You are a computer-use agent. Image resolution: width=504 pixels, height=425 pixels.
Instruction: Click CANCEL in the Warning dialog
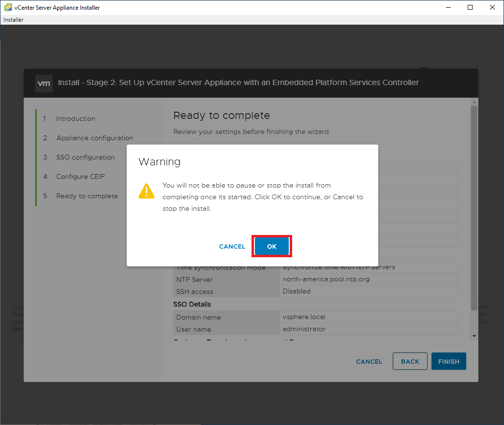click(232, 247)
